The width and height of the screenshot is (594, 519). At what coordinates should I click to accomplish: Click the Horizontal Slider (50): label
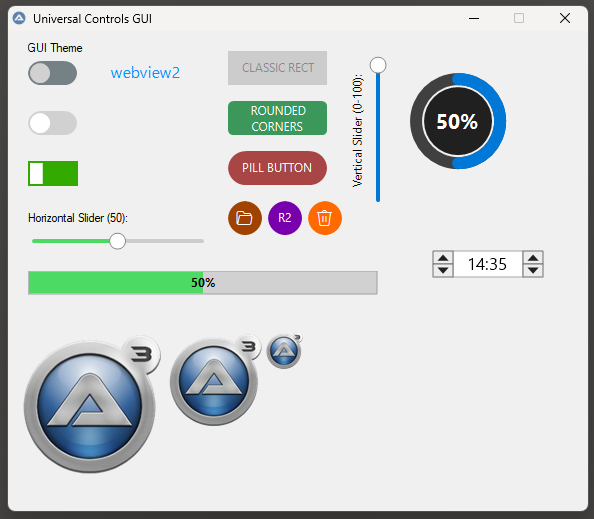click(x=78, y=218)
